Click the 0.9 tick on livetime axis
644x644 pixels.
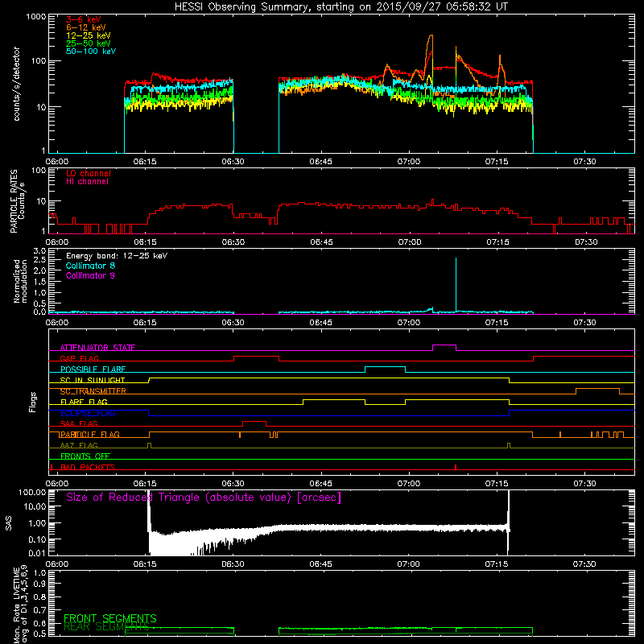[x=39, y=584]
